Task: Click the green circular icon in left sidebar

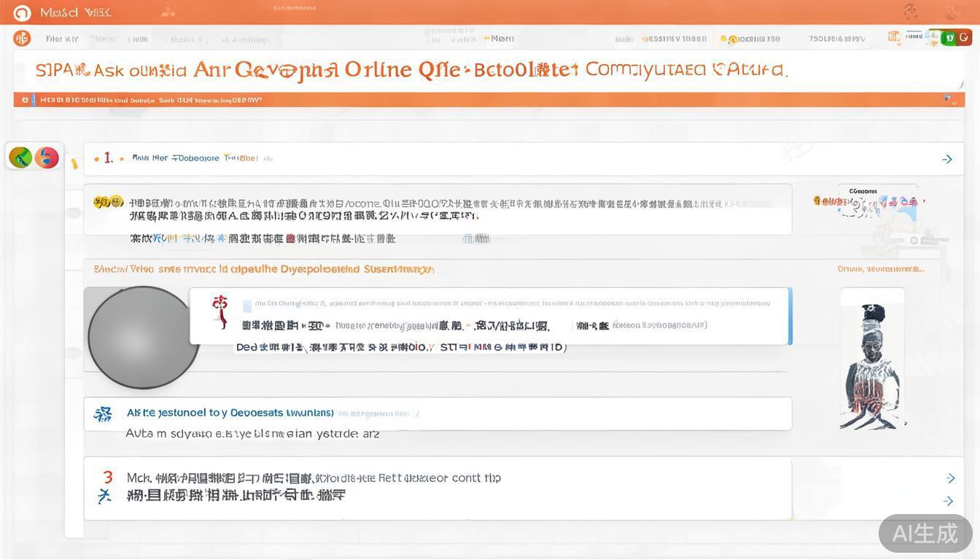Action: pos(20,157)
